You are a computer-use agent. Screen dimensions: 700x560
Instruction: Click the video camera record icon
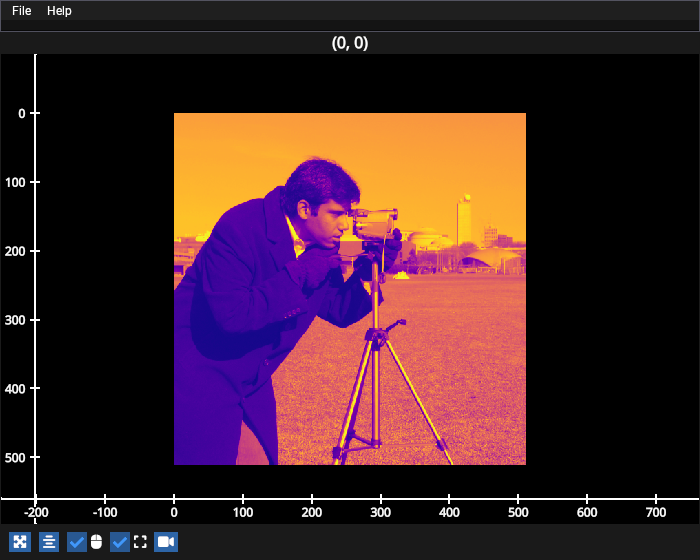coord(166,542)
